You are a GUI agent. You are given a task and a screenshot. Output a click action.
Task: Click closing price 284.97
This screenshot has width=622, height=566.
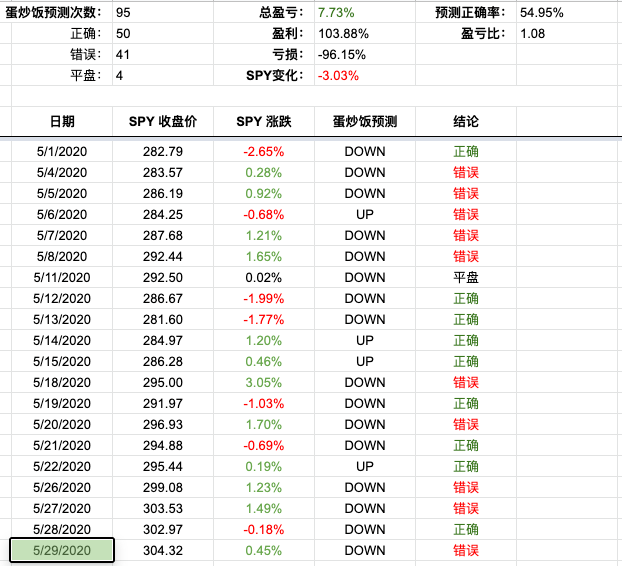pos(163,341)
